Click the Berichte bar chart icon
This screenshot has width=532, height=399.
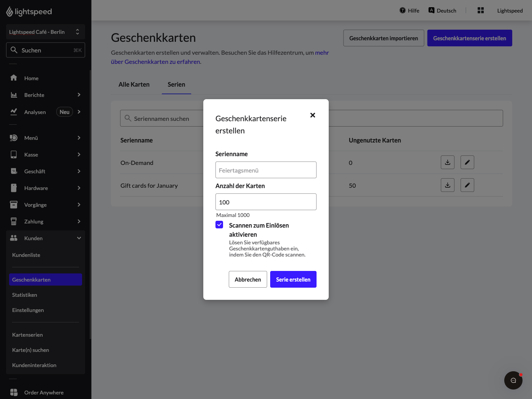[x=14, y=95]
